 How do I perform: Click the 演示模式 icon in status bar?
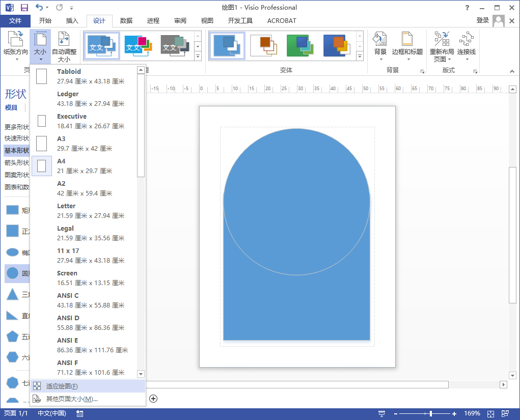pyautogui.click(x=381, y=414)
